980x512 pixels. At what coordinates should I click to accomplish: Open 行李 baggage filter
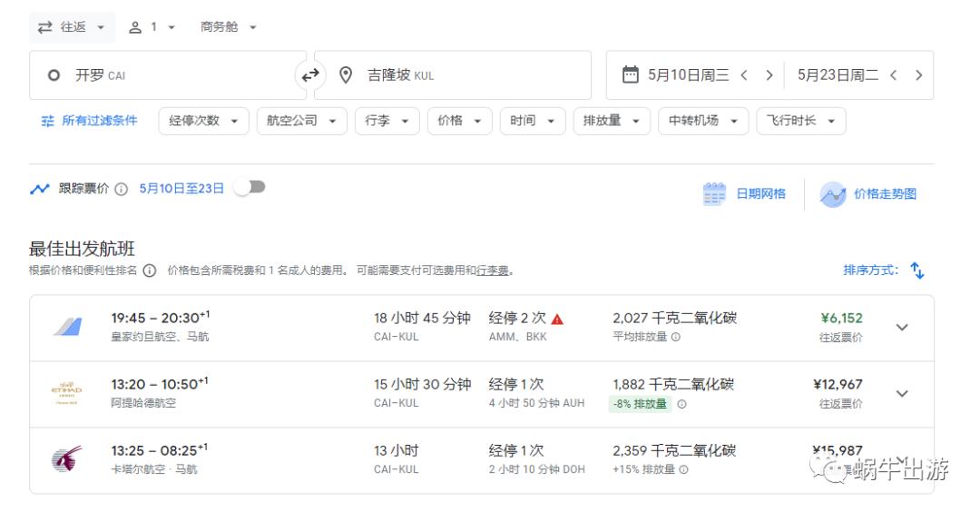tap(387, 122)
